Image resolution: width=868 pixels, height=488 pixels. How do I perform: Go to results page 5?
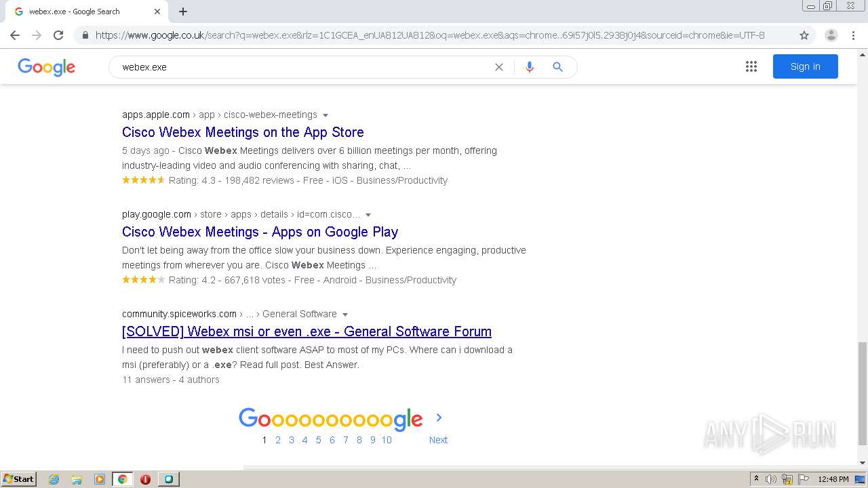319,440
